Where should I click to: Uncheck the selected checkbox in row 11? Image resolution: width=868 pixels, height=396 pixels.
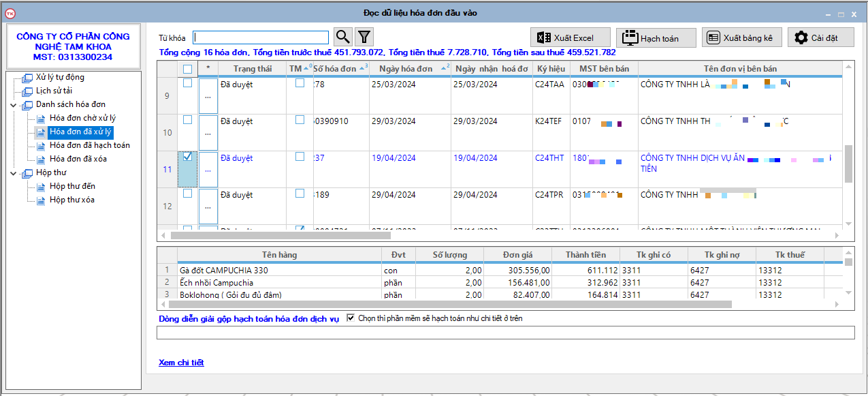tap(188, 157)
